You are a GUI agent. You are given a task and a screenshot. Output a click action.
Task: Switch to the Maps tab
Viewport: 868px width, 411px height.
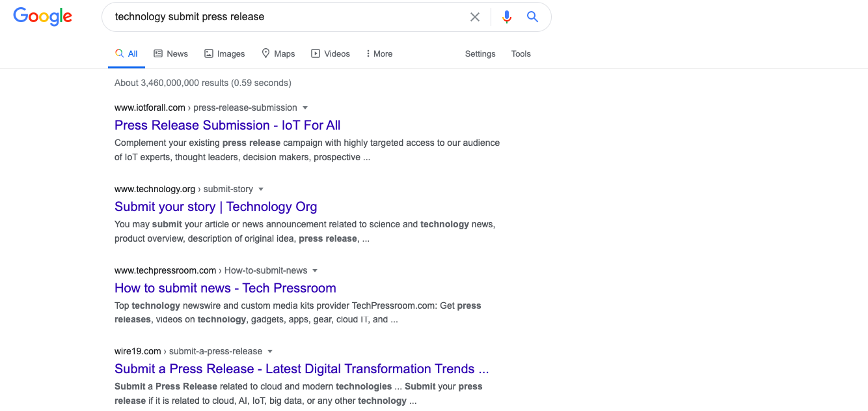pos(278,54)
